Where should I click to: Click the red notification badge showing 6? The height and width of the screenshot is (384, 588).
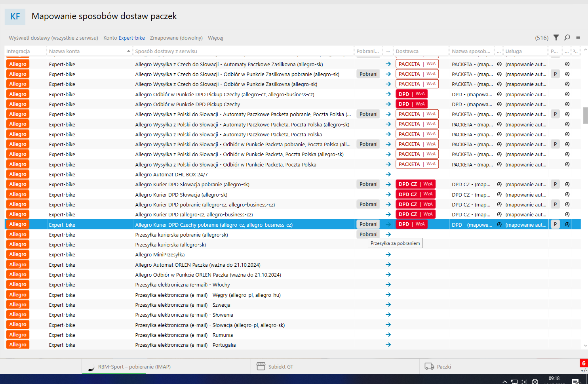pos(583,363)
